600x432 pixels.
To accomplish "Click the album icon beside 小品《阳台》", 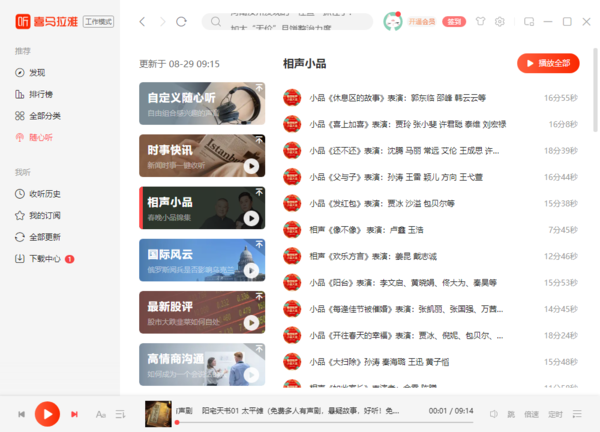I will (x=292, y=283).
